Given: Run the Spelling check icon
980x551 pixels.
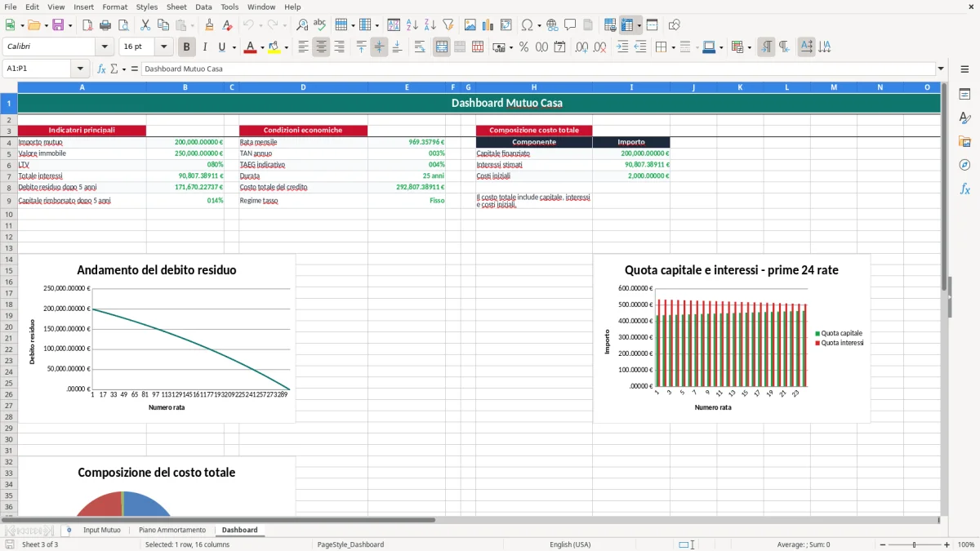Looking at the screenshot, I should pos(320,25).
